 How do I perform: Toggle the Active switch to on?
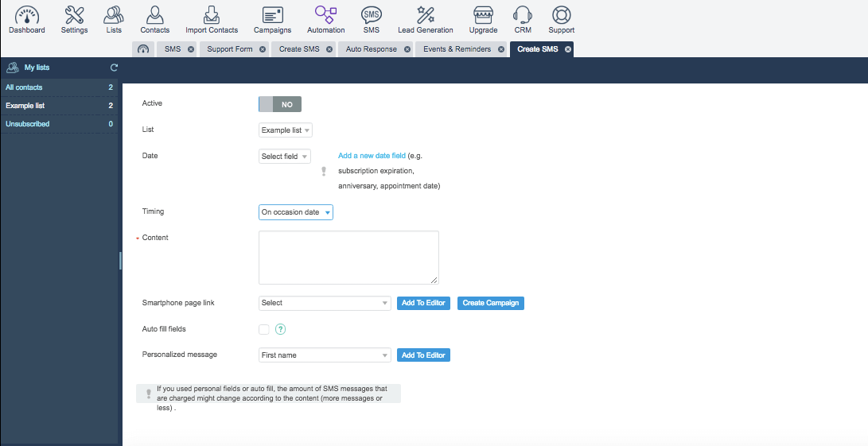click(x=280, y=104)
